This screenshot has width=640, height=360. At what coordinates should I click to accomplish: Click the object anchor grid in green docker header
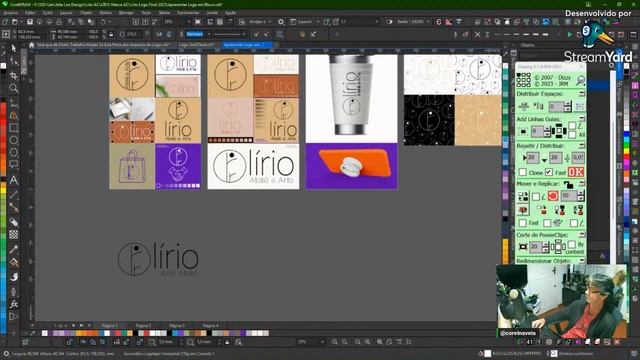pyautogui.click(x=524, y=80)
